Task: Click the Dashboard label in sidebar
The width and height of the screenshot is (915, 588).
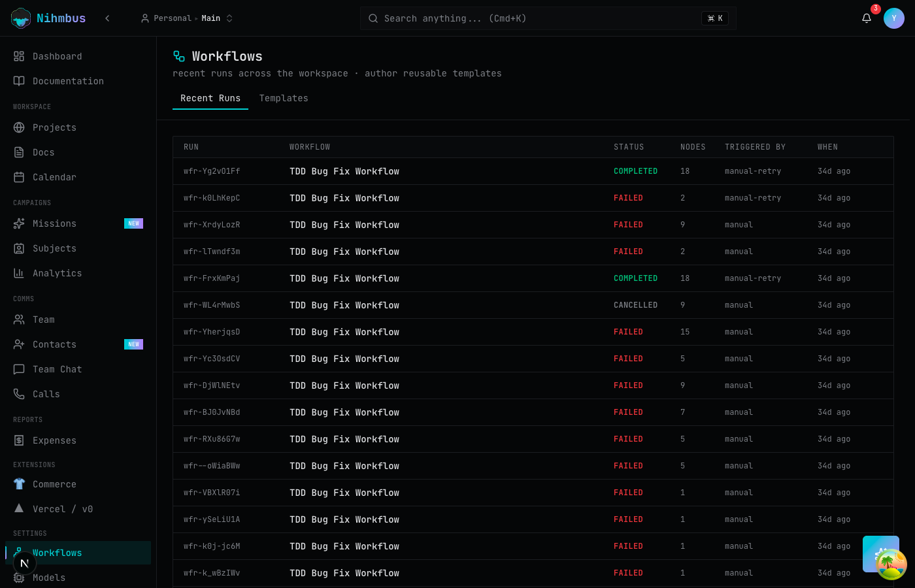Action: [x=58, y=56]
